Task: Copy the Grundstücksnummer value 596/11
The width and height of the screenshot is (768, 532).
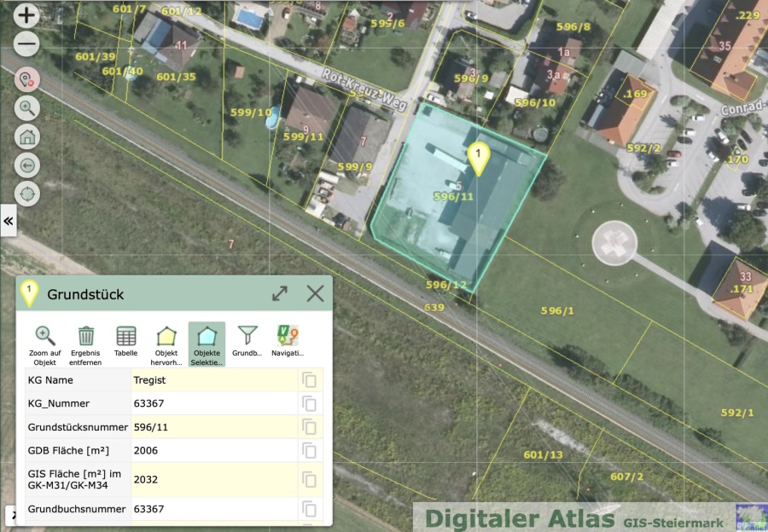Action: pyautogui.click(x=309, y=427)
